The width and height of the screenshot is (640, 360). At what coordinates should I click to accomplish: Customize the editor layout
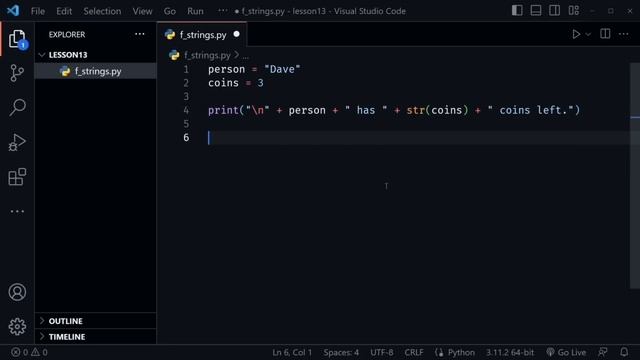573,11
